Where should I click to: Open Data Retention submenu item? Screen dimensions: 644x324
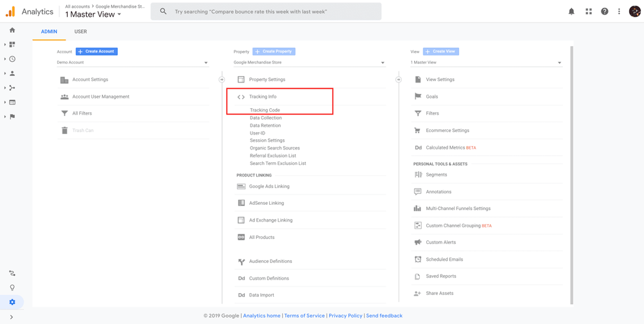(x=265, y=126)
